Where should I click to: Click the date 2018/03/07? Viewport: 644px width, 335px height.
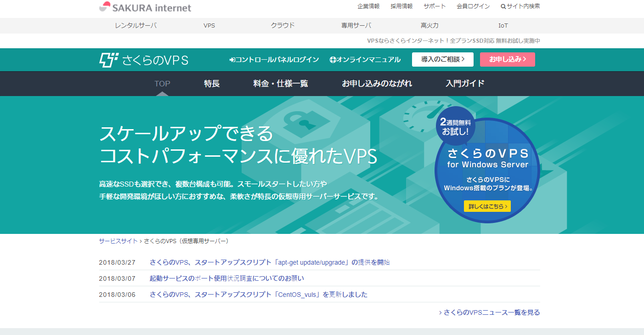117,278
